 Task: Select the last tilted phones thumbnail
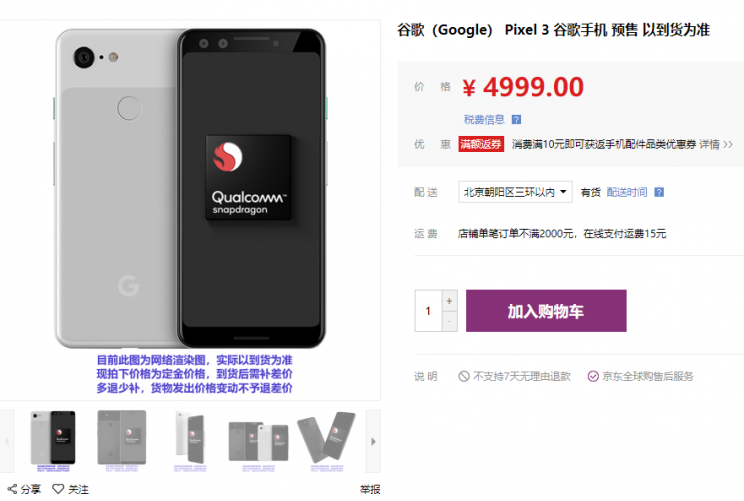point(326,438)
